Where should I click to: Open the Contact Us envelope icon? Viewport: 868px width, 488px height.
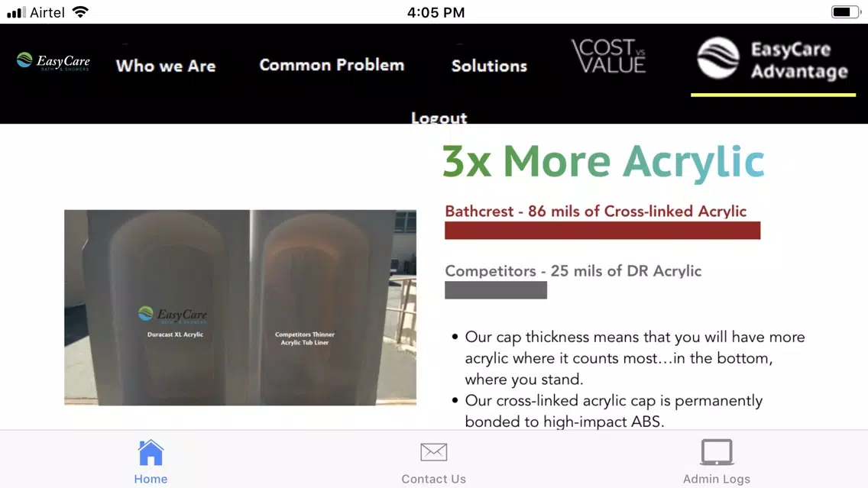tap(433, 452)
